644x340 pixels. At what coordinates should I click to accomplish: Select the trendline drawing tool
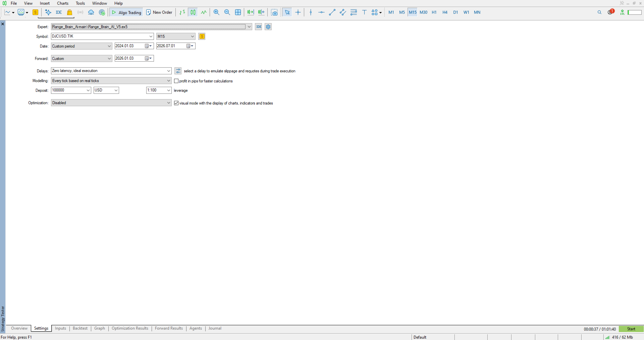[x=332, y=12]
